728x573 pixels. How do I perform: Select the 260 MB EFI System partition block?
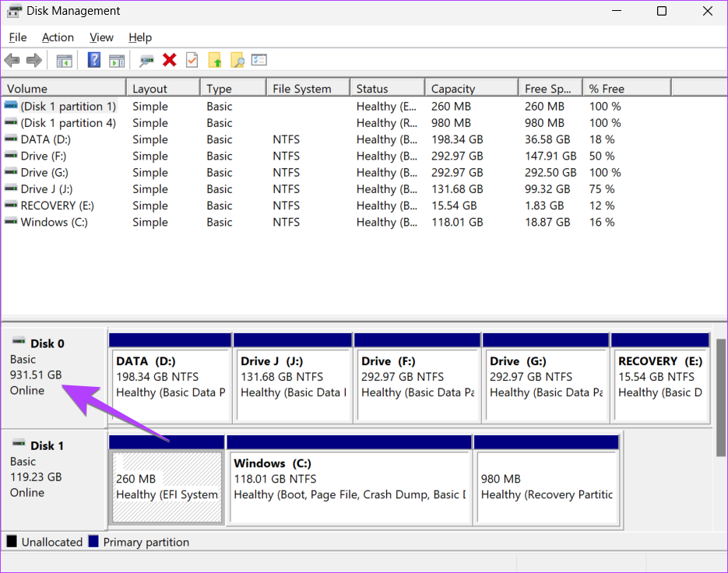click(167, 487)
